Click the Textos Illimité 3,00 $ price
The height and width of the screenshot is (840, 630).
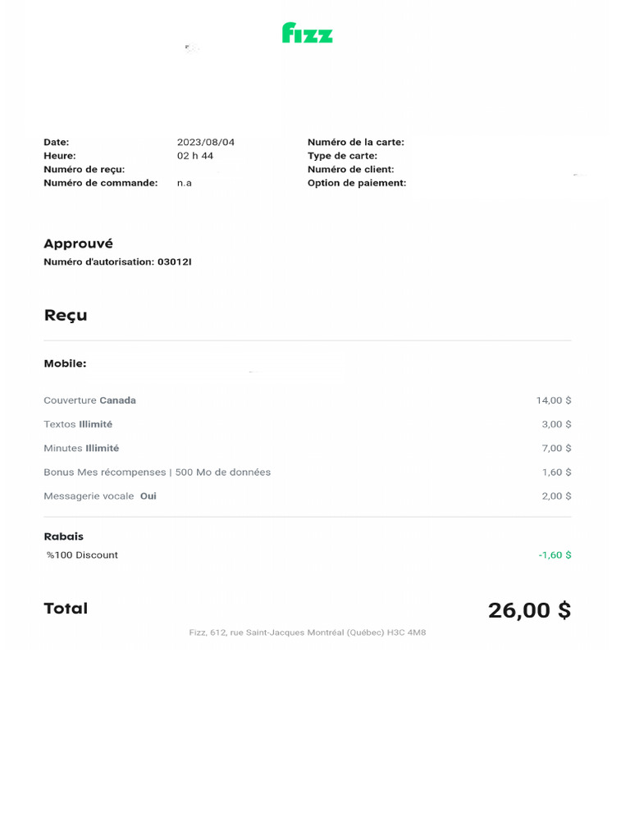point(556,424)
